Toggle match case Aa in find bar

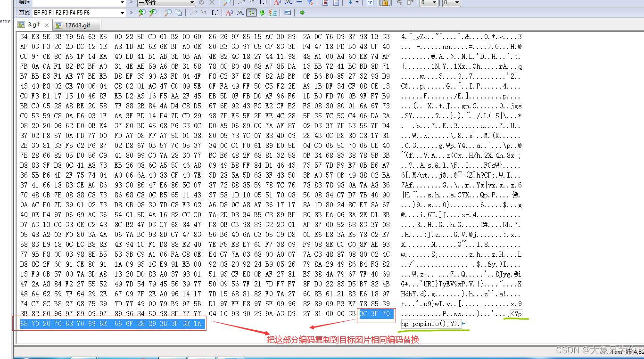(x=229, y=13)
